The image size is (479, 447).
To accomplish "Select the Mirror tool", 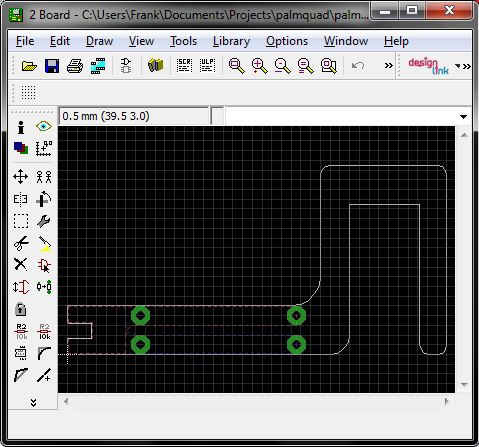I will tap(21, 199).
